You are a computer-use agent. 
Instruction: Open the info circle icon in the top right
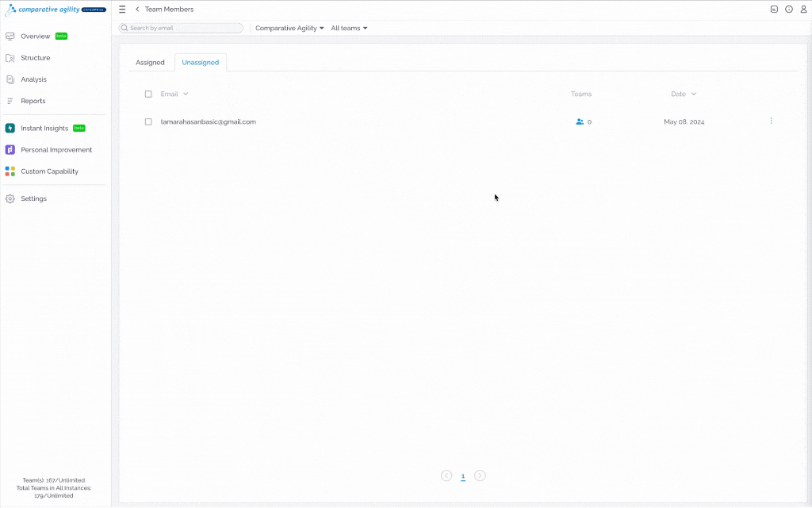[x=789, y=10]
